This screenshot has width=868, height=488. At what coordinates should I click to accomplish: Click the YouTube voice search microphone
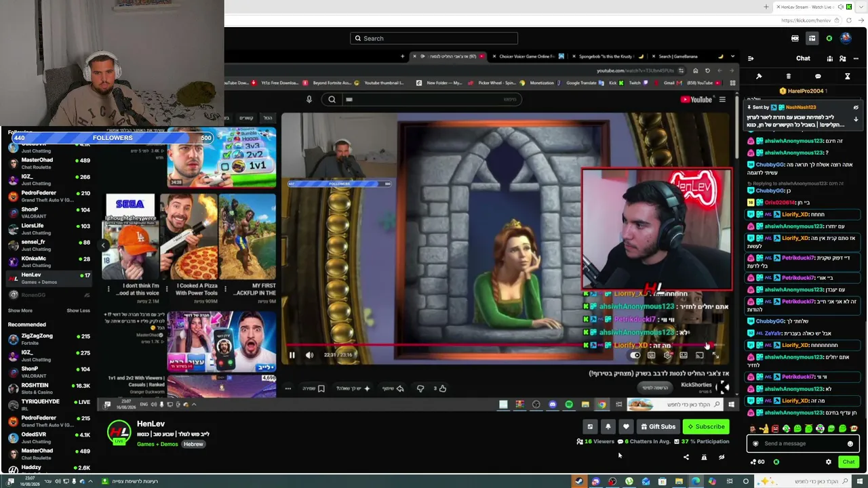pyautogui.click(x=309, y=100)
